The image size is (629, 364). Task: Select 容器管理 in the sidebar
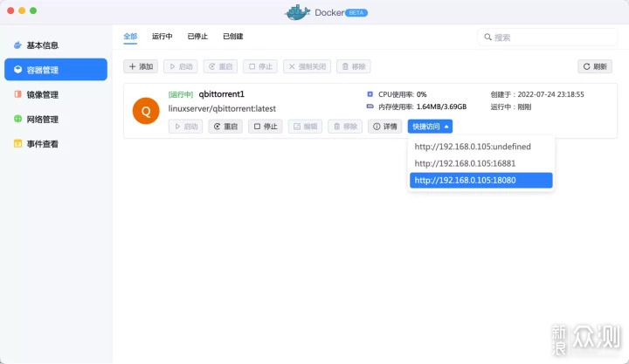tap(56, 70)
